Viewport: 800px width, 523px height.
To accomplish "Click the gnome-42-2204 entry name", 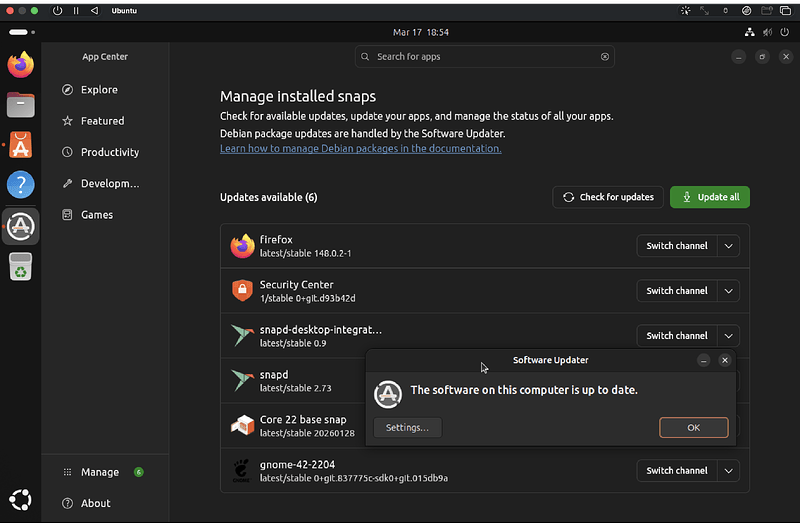I will [x=297, y=464].
